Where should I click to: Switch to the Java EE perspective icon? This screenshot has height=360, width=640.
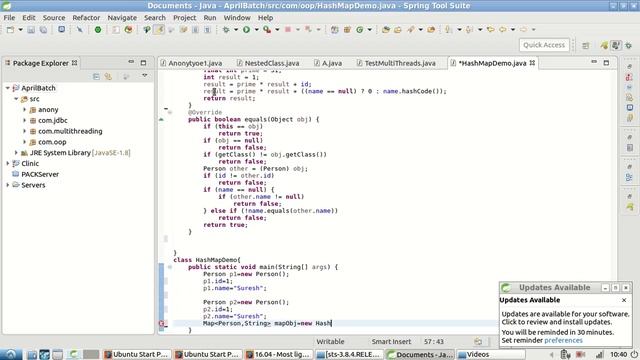coord(604,45)
